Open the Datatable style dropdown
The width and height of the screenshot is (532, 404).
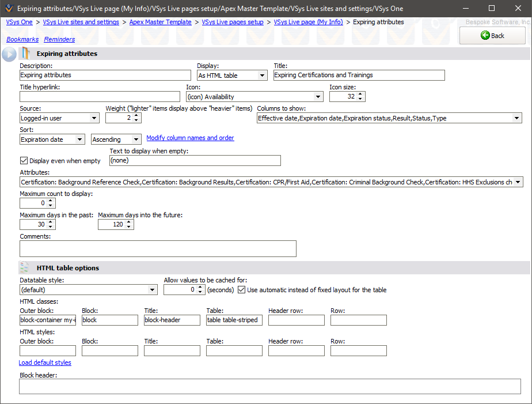pyautogui.click(x=153, y=290)
